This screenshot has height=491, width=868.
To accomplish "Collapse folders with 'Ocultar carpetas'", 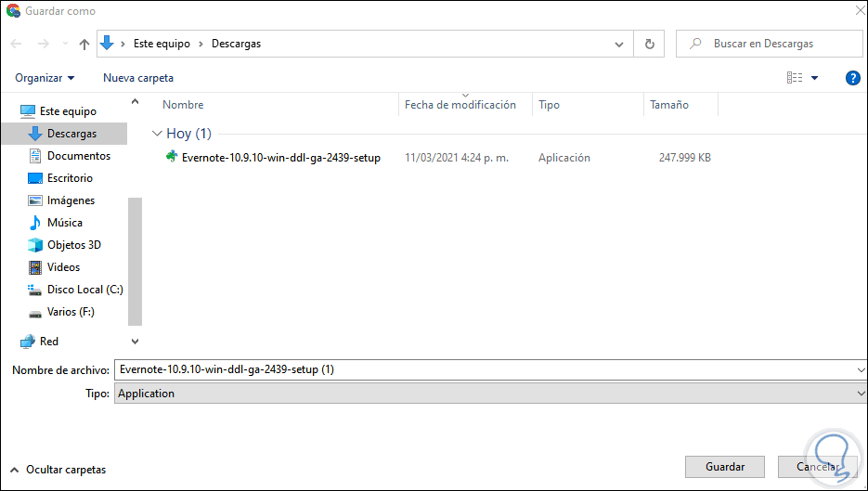I will tap(58, 470).
